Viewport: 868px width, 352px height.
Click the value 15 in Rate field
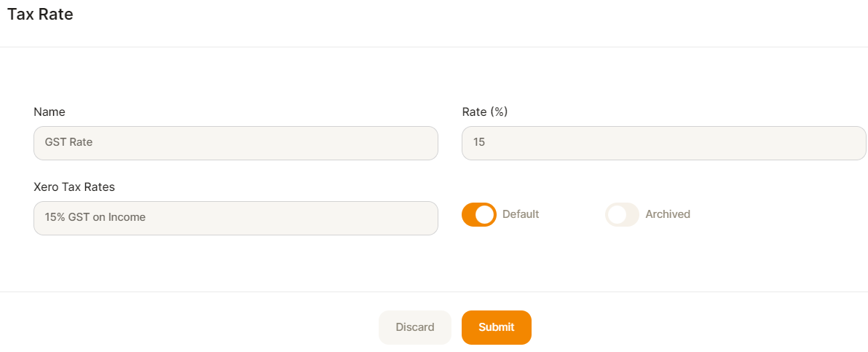point(479,142)
